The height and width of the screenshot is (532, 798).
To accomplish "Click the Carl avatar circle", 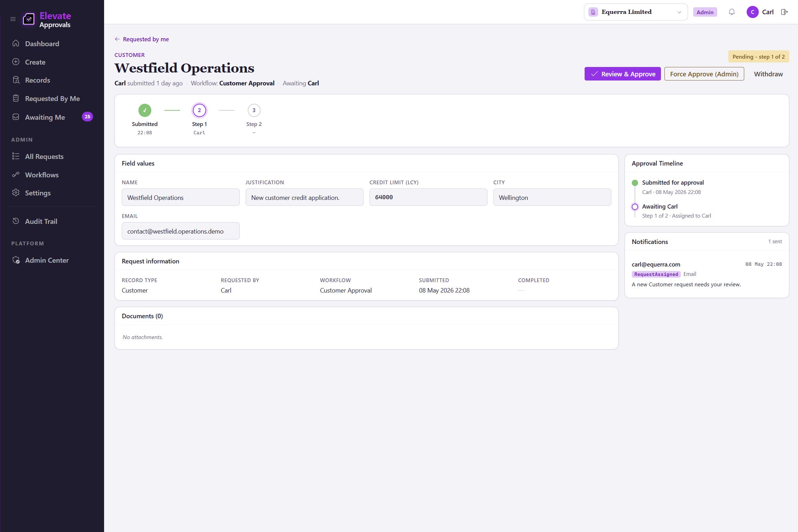I will pos(753,12).
